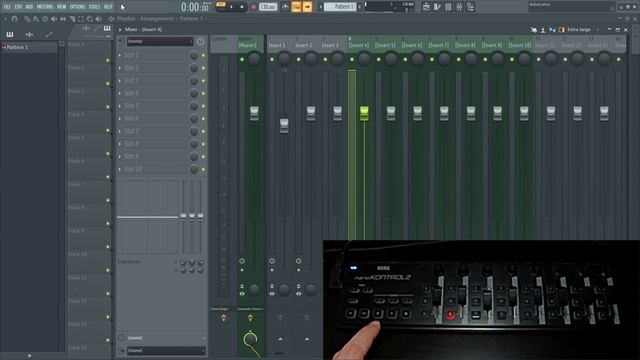
Task: Click the metronome icon next to tempo
Action: [285, 7]
